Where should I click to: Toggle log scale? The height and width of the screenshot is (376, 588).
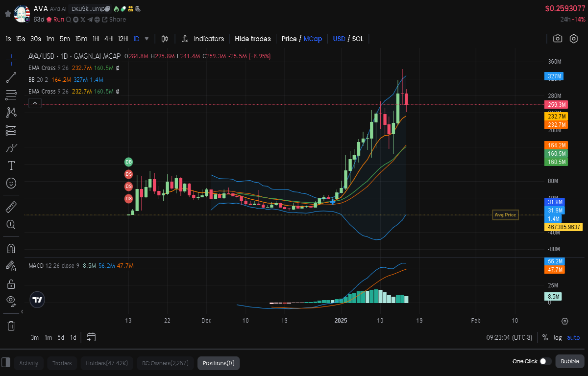[x=558, y=337]
